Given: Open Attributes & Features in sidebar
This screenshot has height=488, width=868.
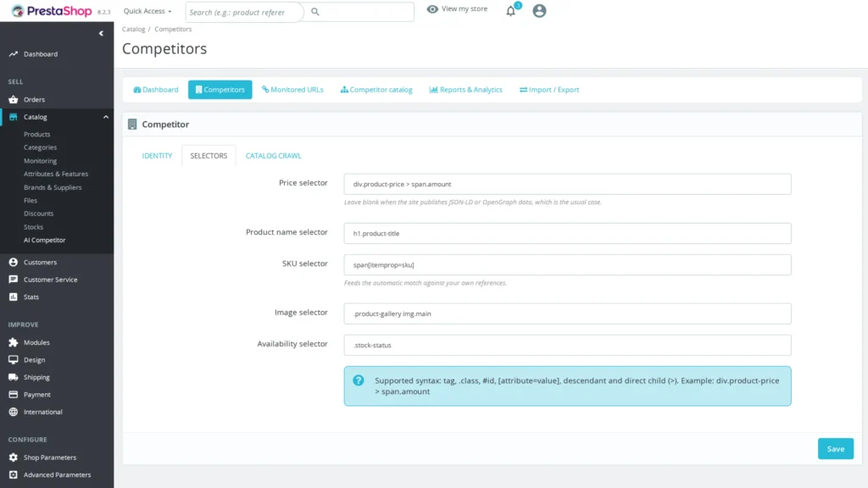Looking at the screenshot, I should pyautogui.click(x=56, y=174).
